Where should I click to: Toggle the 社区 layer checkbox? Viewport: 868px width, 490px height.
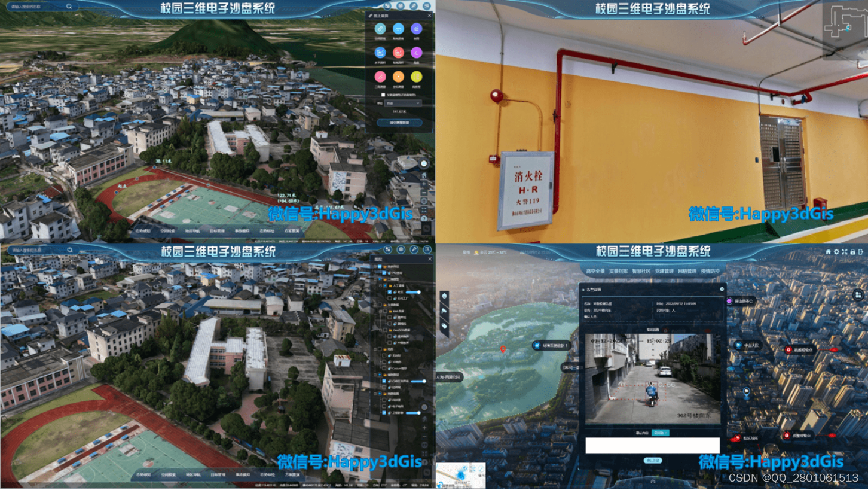click(390, 292)
